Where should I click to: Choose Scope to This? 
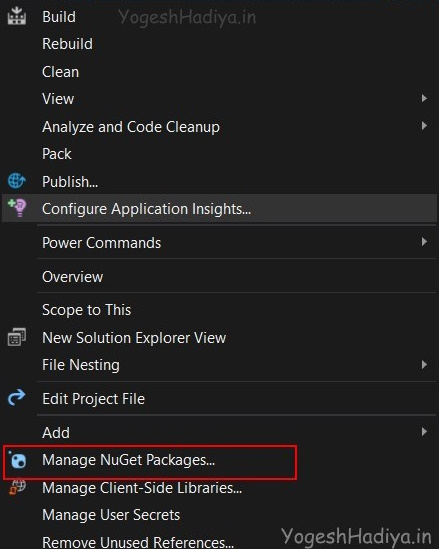click(x=86, y=310)
